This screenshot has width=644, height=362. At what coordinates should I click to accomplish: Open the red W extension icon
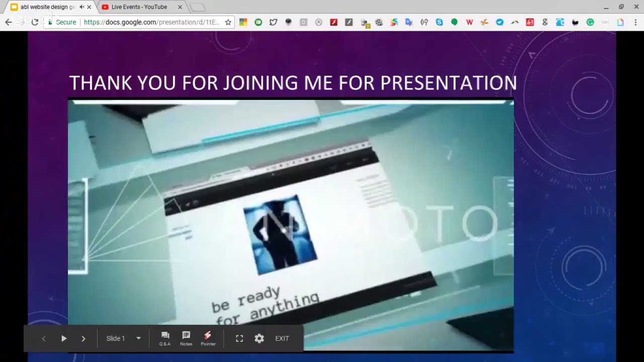tap(469, 22)
